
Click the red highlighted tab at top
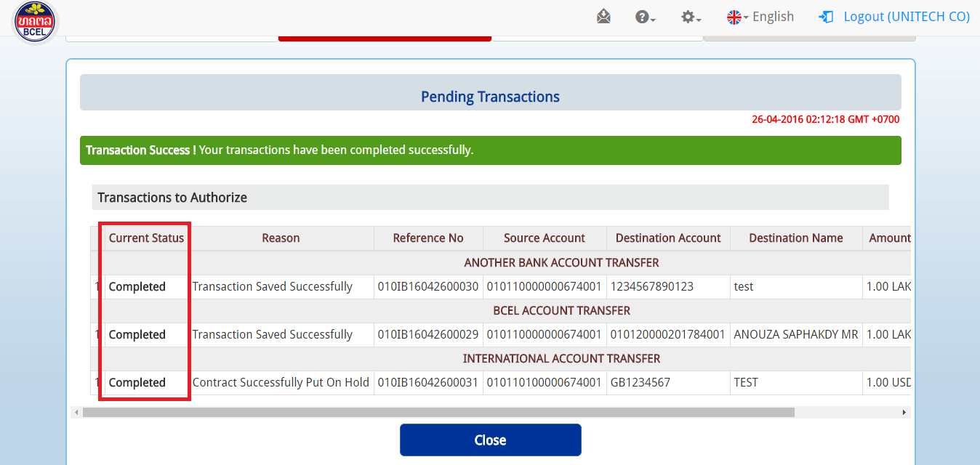(x=385, y=38)
